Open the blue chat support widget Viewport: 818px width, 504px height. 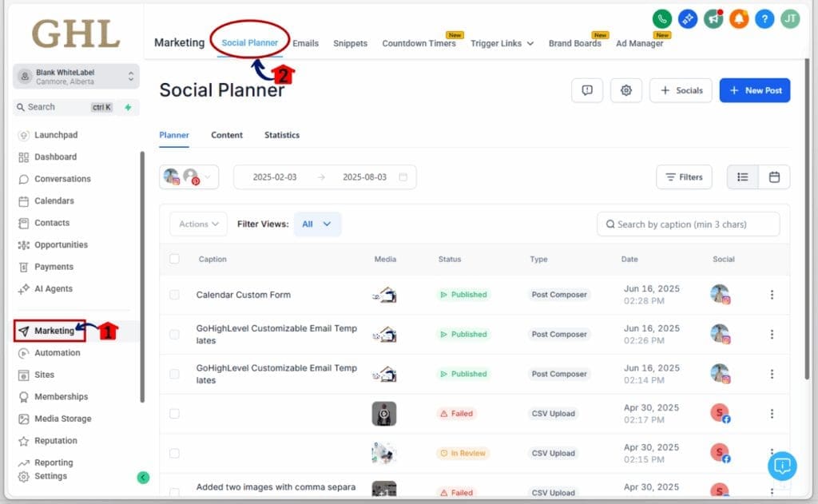(x=782, y=466)
